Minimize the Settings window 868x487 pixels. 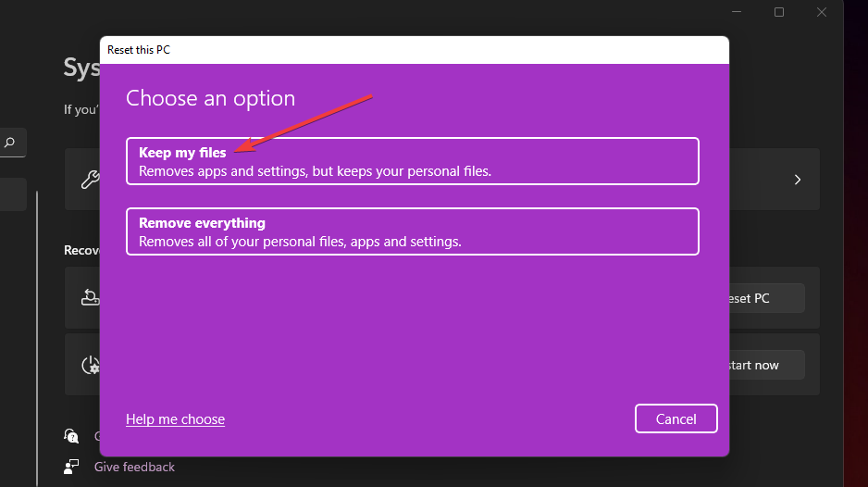click(737, 12)
